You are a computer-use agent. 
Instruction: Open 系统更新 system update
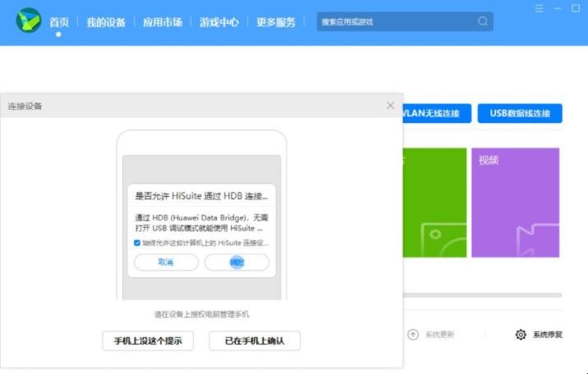(439, 335)
